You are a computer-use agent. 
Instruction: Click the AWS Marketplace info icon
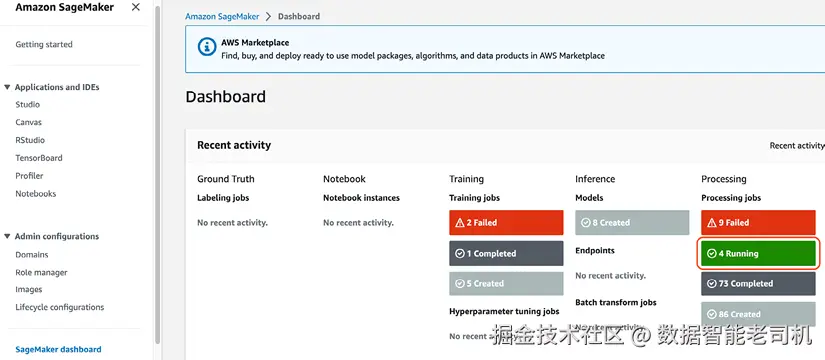point(207,46)
